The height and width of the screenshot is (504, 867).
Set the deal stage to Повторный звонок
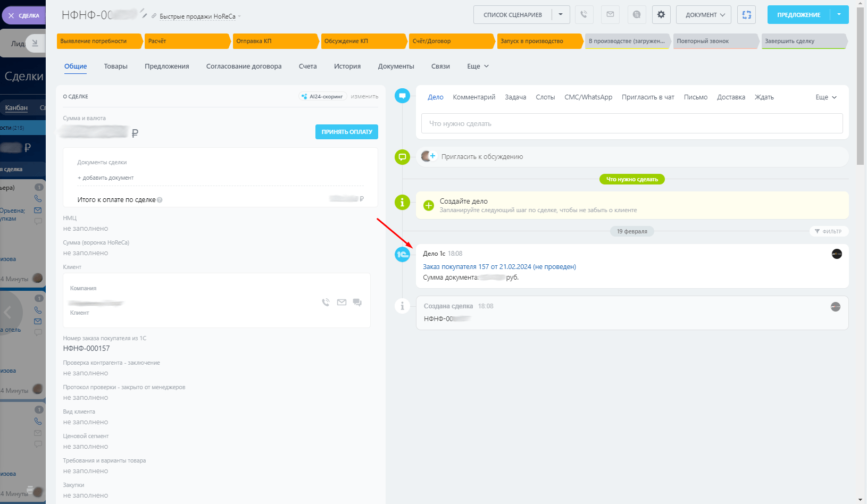[x=716, y=41]
